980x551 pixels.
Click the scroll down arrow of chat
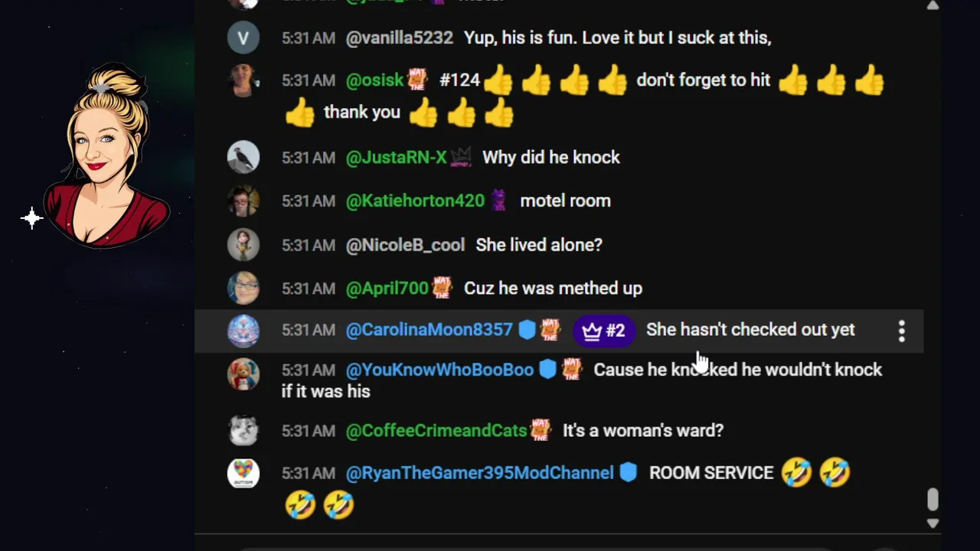[933, 523]
